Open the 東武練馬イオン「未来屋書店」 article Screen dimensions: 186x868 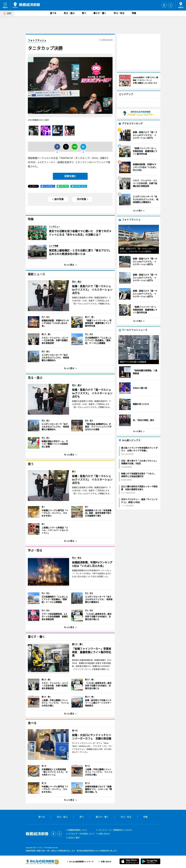pos(92,512)
